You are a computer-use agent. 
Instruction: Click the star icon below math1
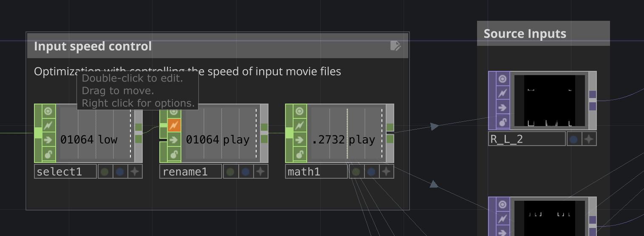(x=386, y=171)
